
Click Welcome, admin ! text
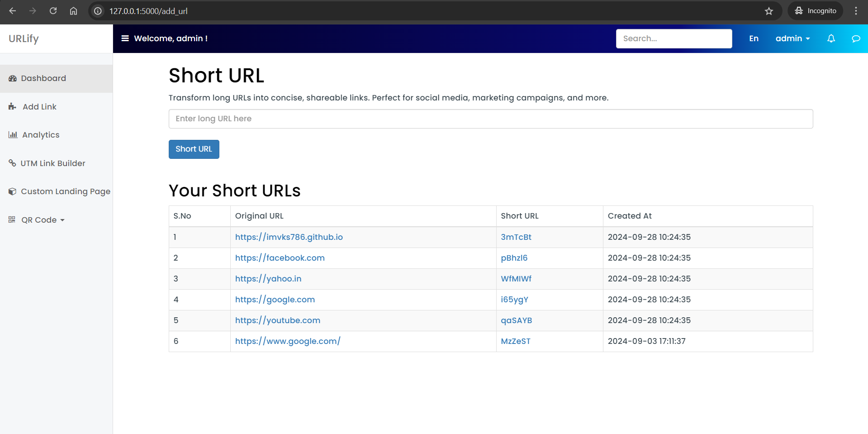coord(171,38)
